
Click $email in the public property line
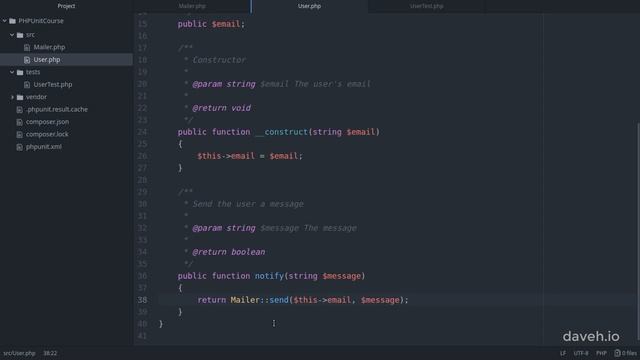click(x=226, y=24)
